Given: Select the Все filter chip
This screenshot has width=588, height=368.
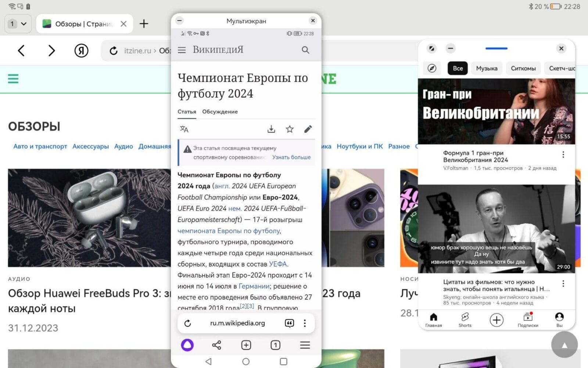Looking at the screenshot, I should click(458, 68).
